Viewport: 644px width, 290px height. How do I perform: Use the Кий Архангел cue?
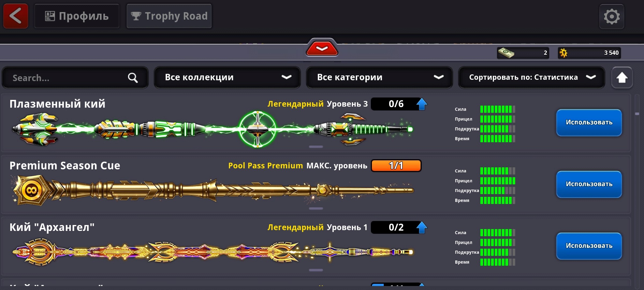(x=589, y=246)
